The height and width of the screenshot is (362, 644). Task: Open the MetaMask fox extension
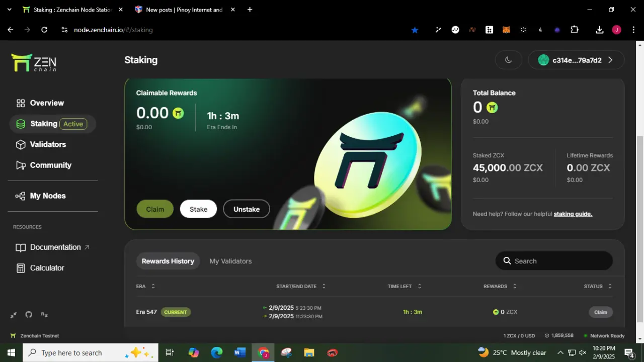coord(507,30)
